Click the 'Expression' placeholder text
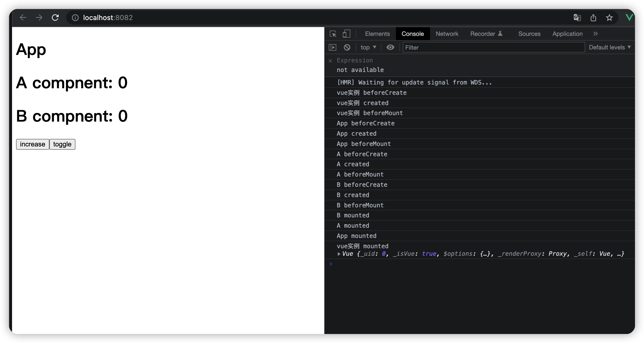 (x=355, y=60)
